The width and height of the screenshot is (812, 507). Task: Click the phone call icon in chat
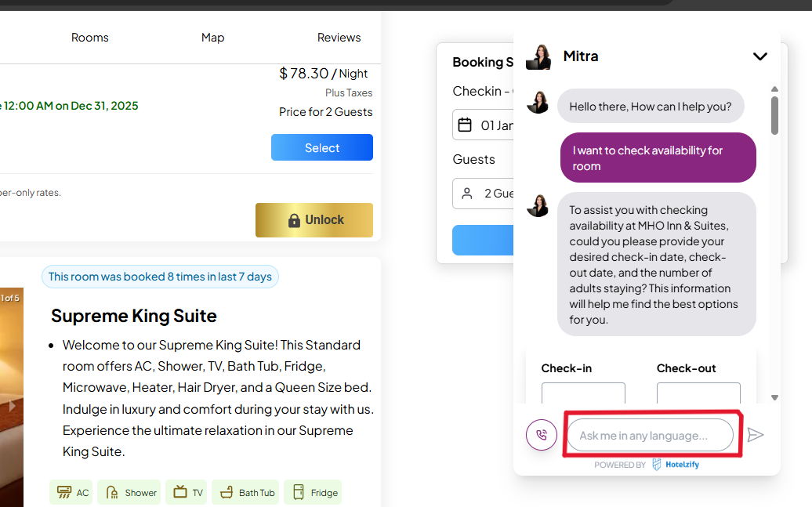click(542, 435)
